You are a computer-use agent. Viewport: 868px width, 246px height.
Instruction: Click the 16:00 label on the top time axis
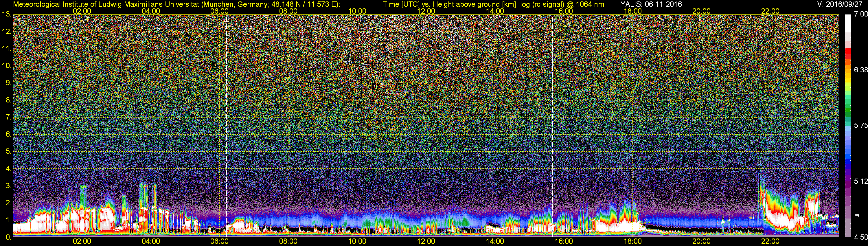click(x=564, y=11)
